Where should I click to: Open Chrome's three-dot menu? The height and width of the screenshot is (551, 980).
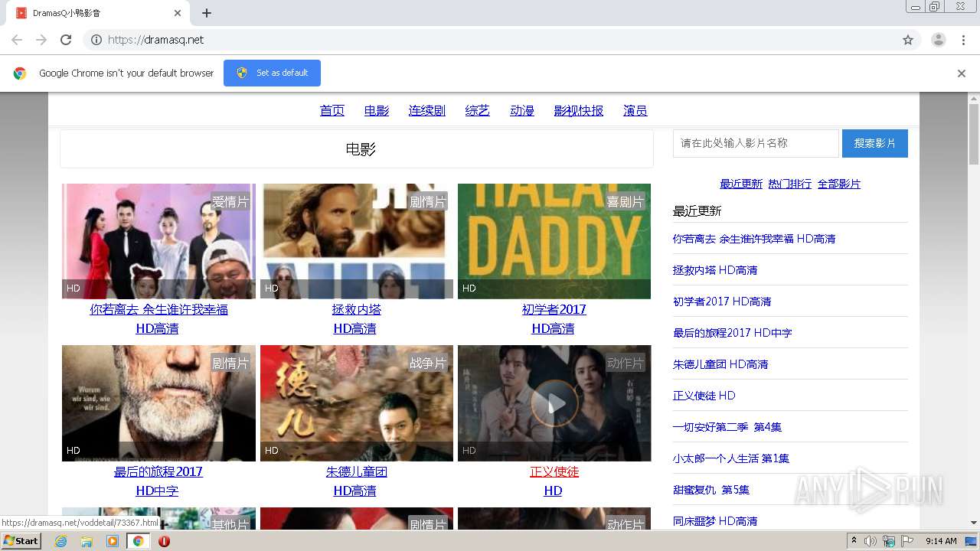964,40
